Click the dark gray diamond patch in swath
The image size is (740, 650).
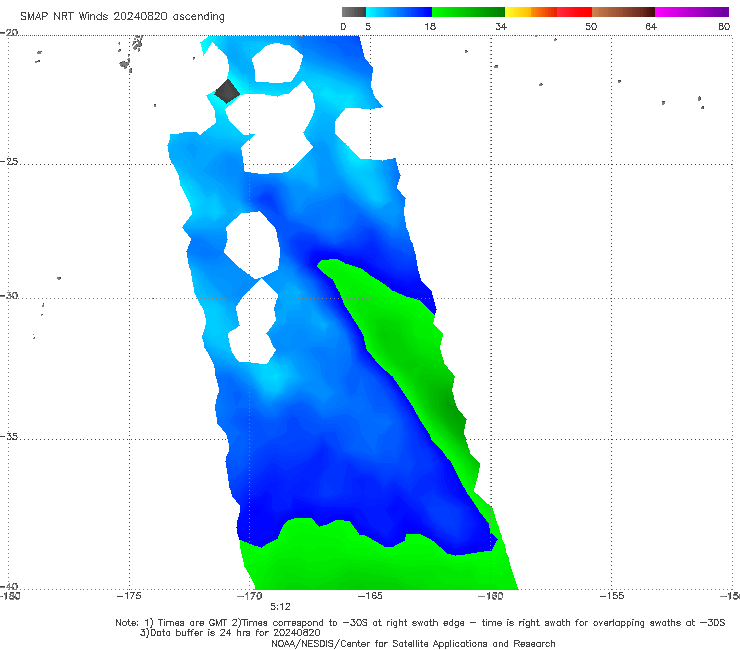(x=227, y=91)
